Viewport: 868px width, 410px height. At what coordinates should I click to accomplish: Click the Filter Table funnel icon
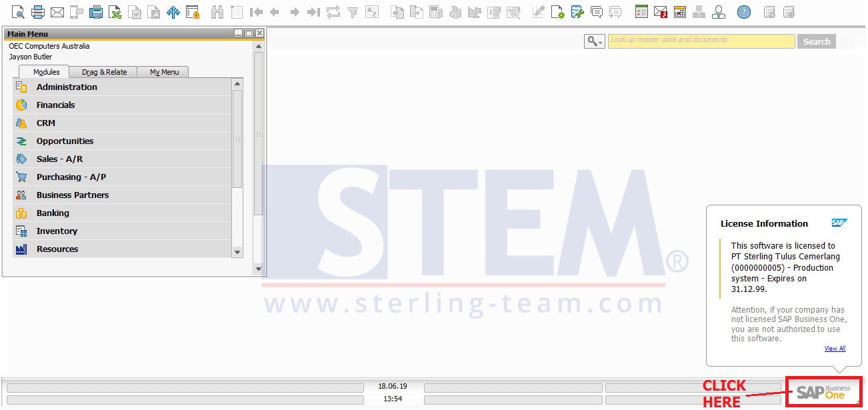(x=353, y=12)
